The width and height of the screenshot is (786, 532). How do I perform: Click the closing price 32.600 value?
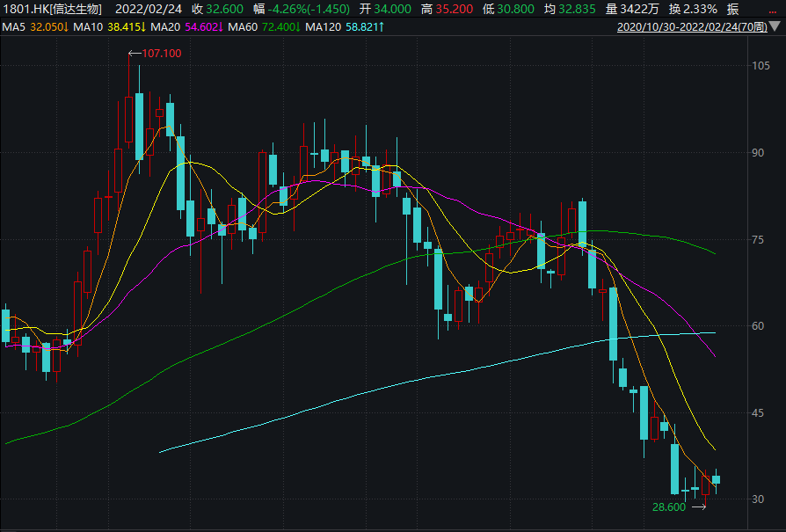pos(224,9)
